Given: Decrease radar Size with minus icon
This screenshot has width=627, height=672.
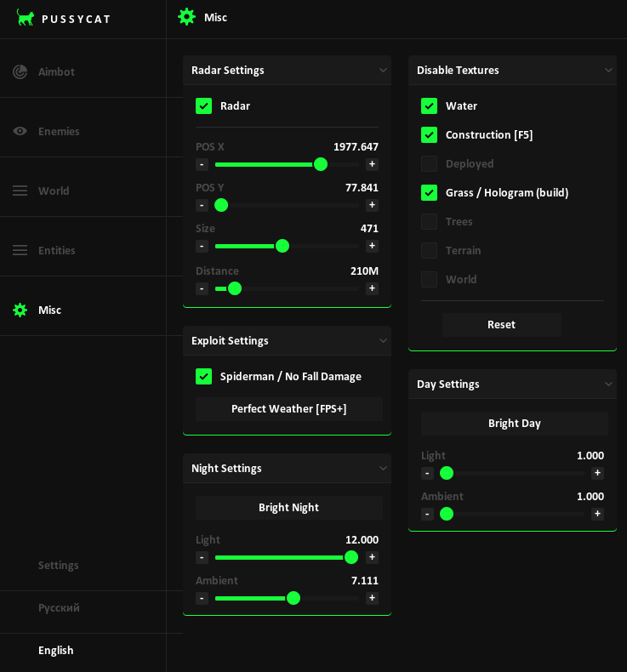Looking at the screenshot, I should point(202,246).
